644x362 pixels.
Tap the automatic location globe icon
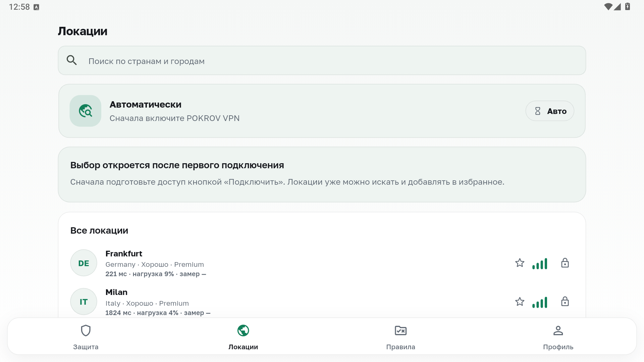click(86, 111)
